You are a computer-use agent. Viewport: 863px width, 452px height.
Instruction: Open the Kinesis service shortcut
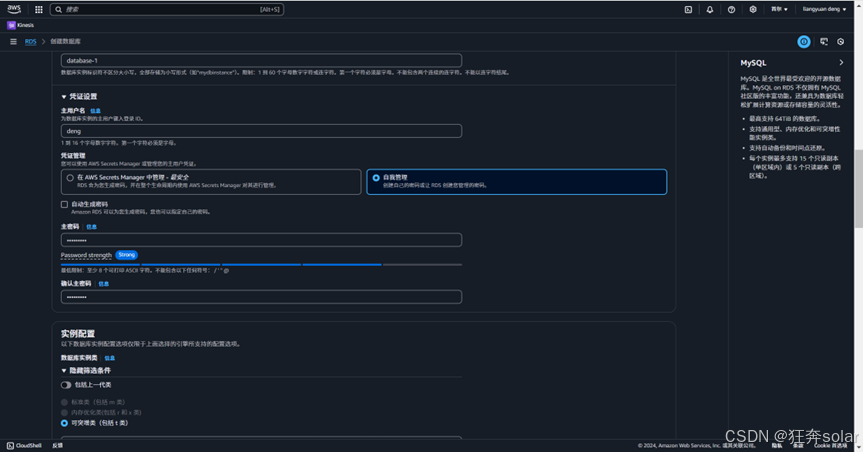[x=20, y=25]
